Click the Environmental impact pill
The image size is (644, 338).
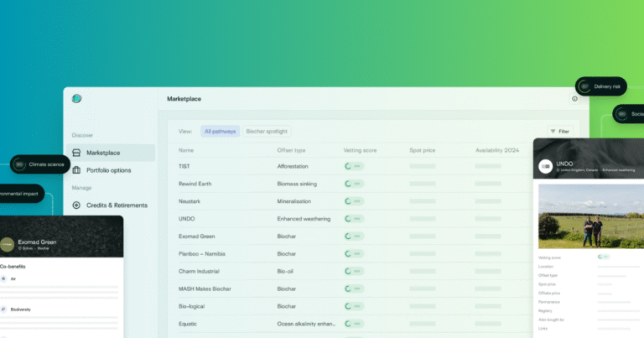pyautogui.click(x=21, y=194)
